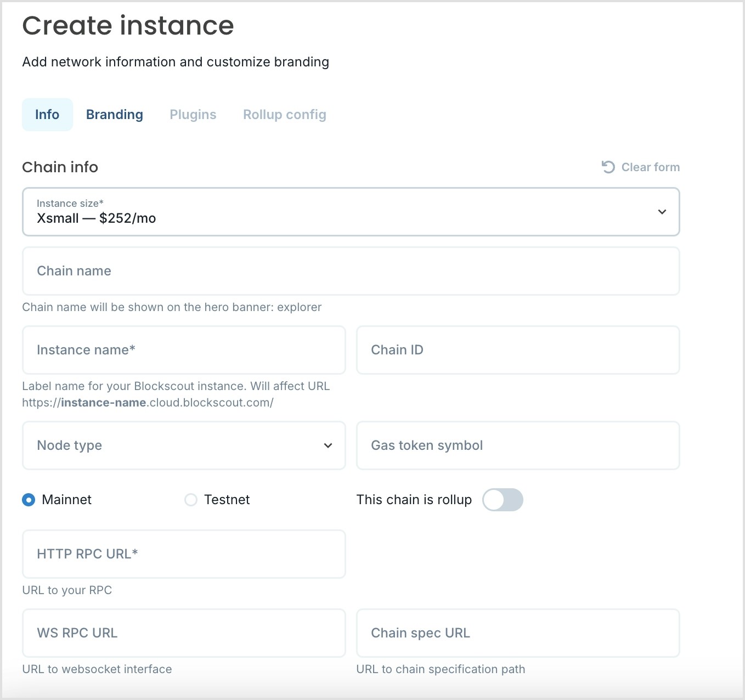745x700 pixels.
Task: Select the Mainnet radio button
Action: click(29, 500)
